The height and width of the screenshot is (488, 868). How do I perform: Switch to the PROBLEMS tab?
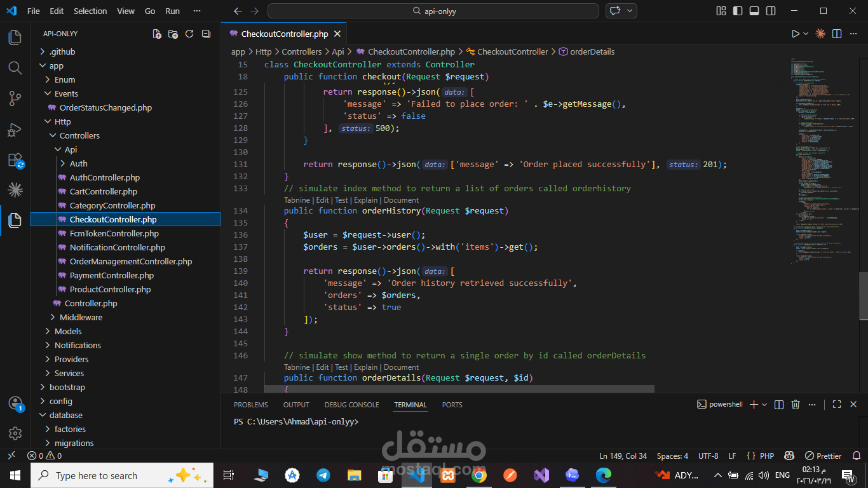250,405
